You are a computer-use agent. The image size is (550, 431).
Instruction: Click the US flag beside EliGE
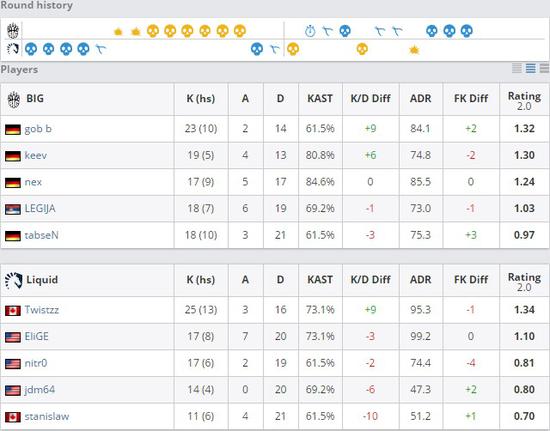pyautogui.click(x=13, y=337)
